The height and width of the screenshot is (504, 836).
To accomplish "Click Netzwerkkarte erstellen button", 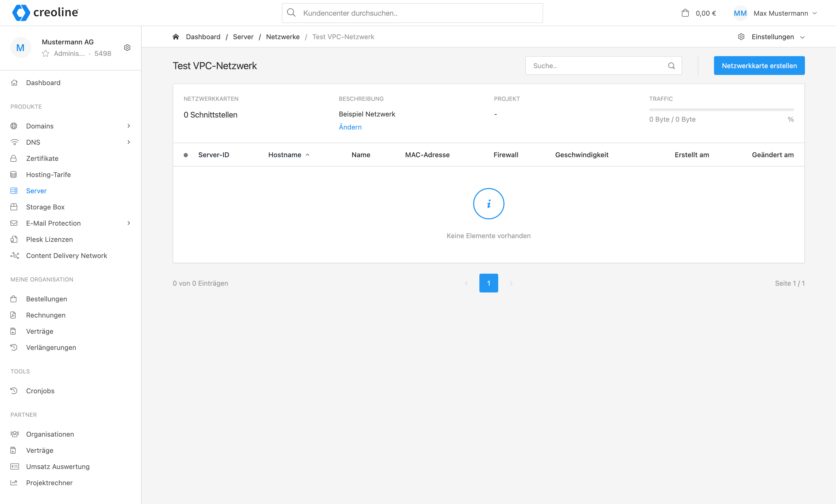I will tap(759, 66).
